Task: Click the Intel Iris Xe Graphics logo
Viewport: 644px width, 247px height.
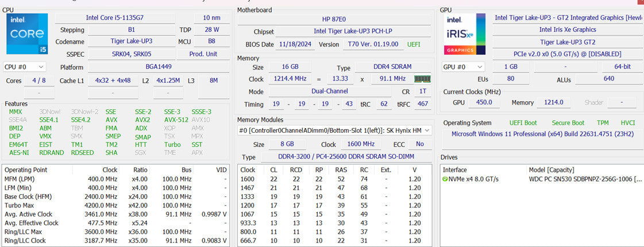Action: (465, 34)
